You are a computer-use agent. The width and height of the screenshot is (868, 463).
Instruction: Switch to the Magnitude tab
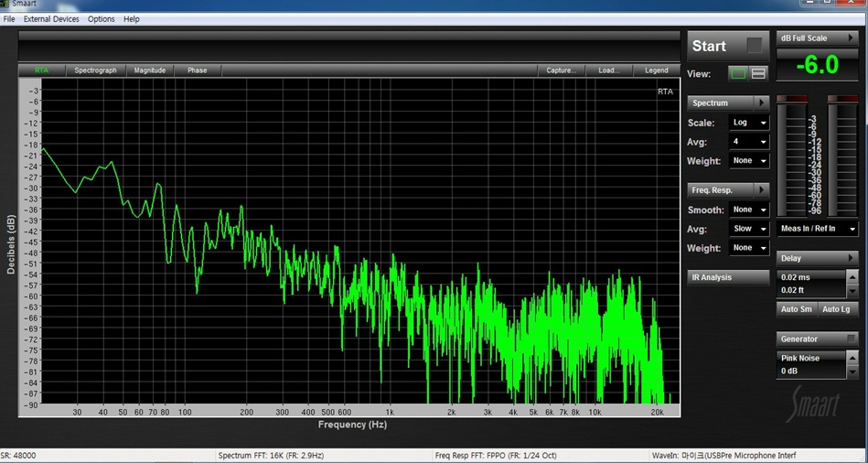[x=150, y=70]
